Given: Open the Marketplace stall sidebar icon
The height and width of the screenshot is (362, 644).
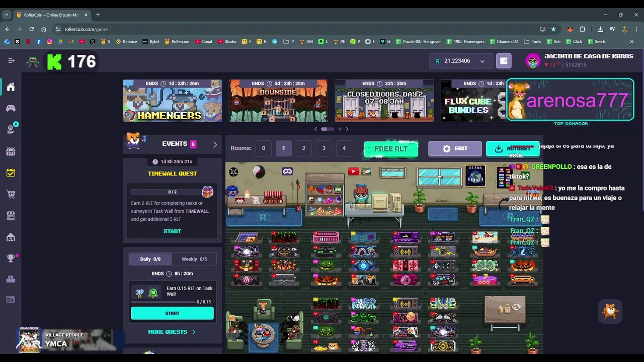Looking at the screenshot, I should [11, 215].
